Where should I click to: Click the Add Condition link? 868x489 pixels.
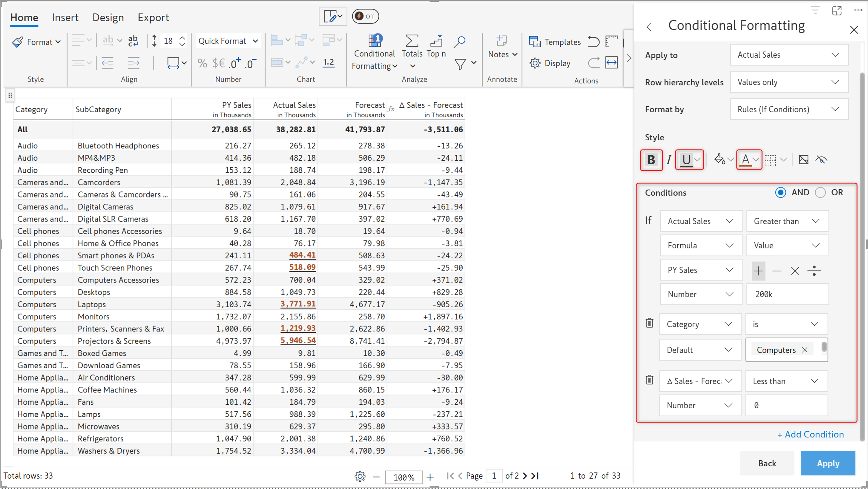810,434
